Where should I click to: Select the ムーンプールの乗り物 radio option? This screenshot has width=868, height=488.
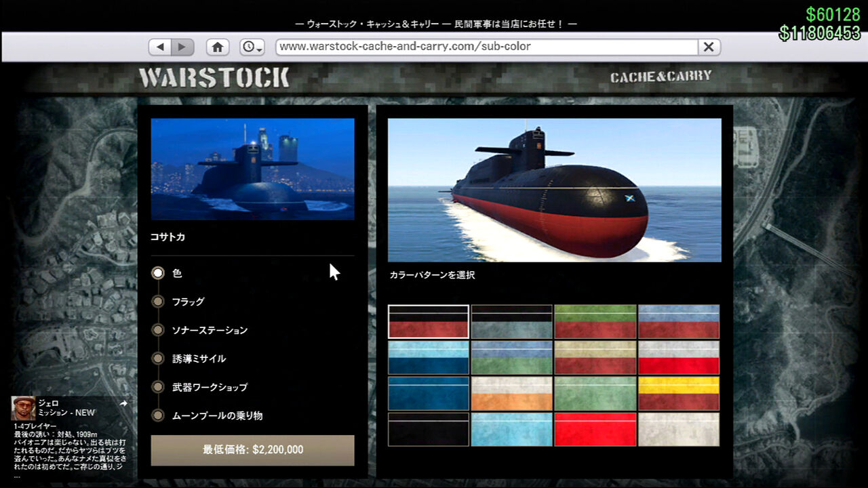point(158,415)
